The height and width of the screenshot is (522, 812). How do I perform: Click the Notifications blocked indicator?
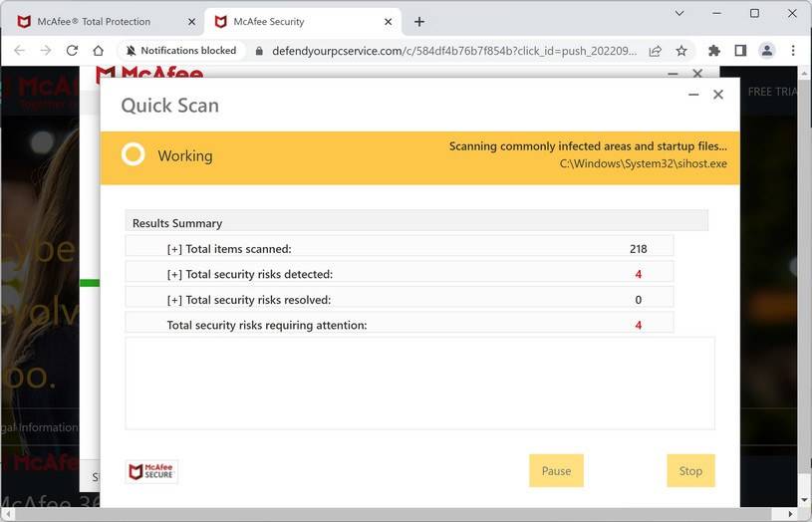tap(181, 51)
